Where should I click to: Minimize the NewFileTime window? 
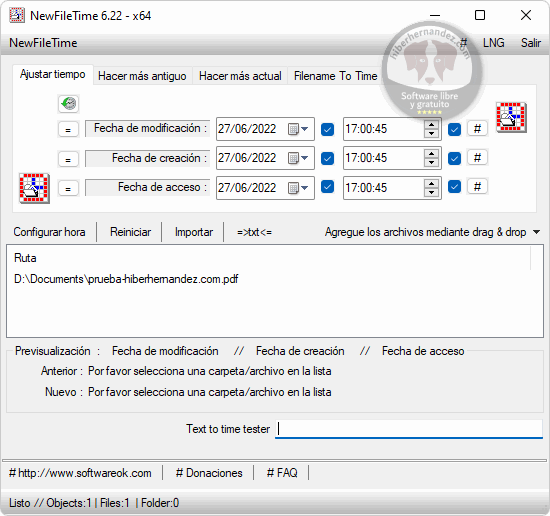coord(435,15)
